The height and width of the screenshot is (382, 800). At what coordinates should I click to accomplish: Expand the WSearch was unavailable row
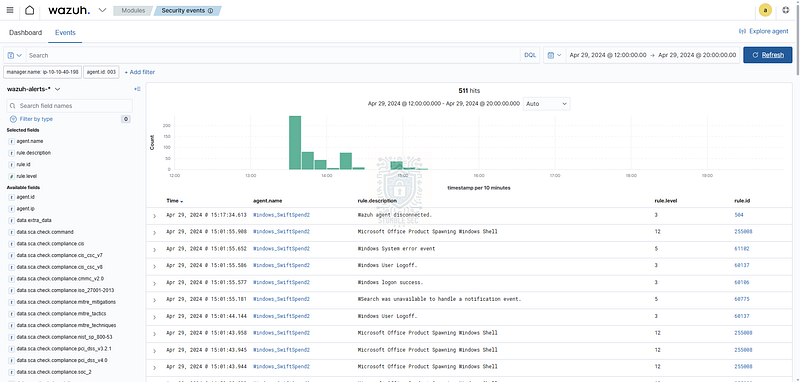tap(155, 300)
